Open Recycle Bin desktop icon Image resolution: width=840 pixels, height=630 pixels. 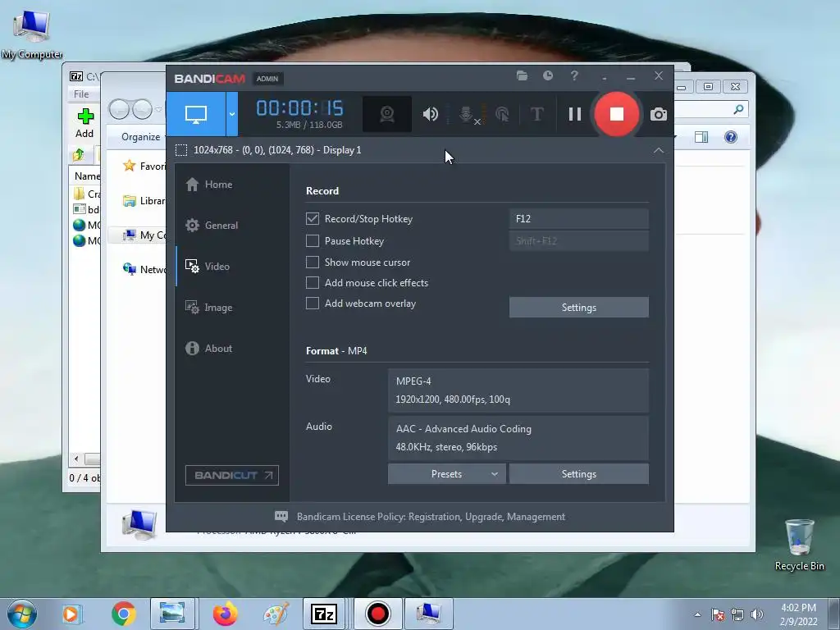pos(799,545)
